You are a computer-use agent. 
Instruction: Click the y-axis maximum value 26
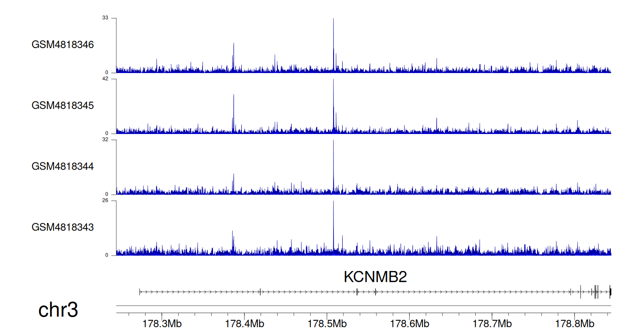[x=105, y=201]
